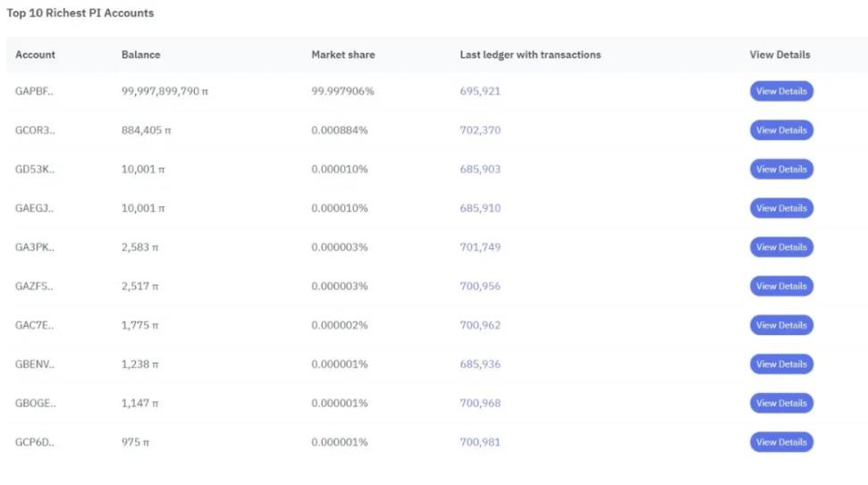The image size is (868, 485).
Task: Open View Details for GAC7E account
Action: [x=781, y=325]
